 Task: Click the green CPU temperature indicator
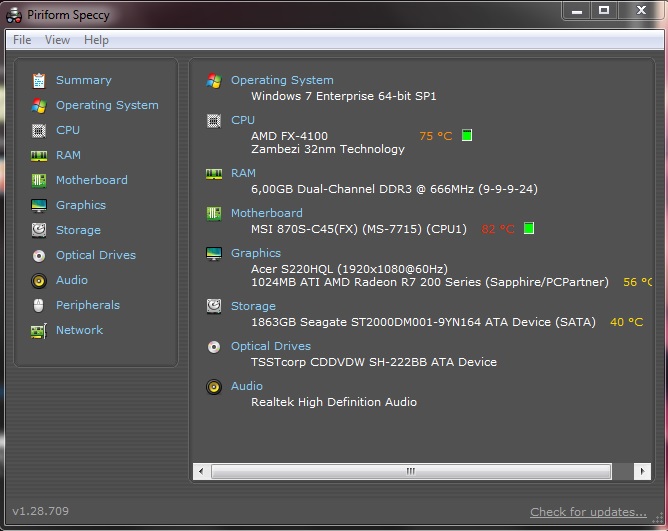[467, 136]
